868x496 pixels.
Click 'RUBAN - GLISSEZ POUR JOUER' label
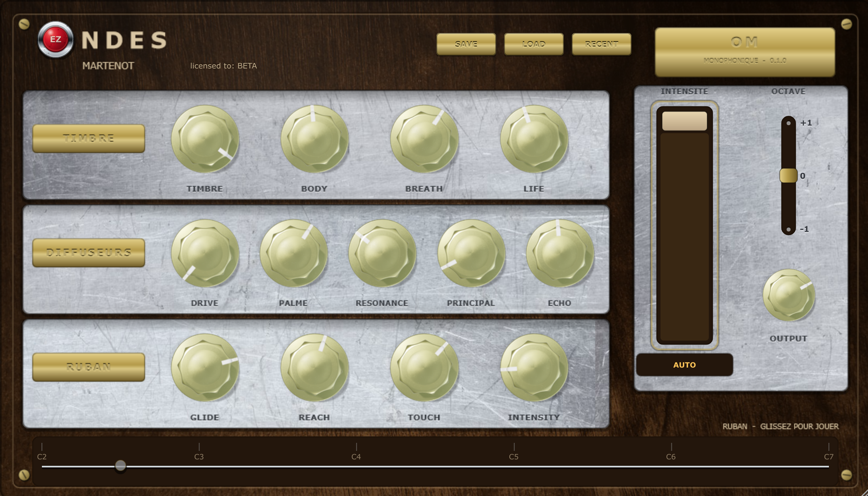(x=781, y=426)
